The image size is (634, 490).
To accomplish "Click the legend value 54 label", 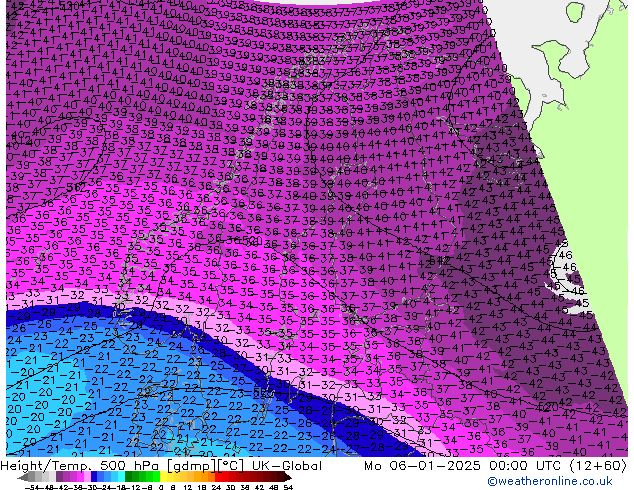I will point(288,488).
